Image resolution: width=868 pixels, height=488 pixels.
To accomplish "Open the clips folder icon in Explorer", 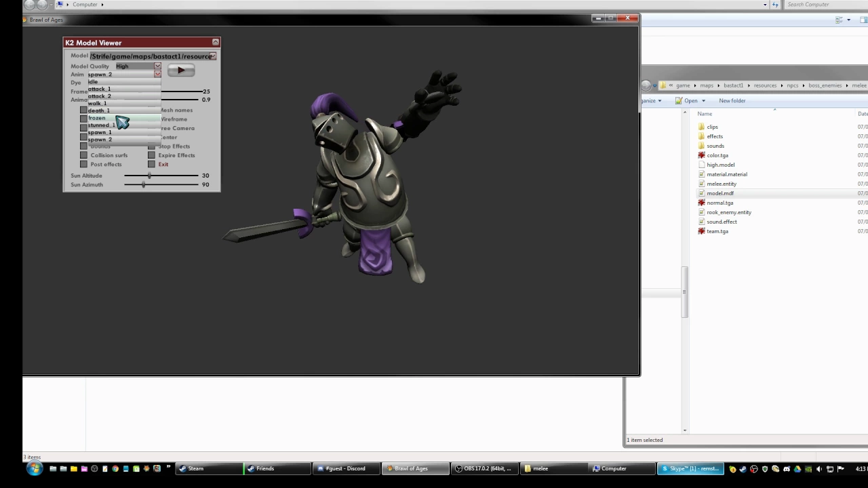I will (x=702, y=127).
